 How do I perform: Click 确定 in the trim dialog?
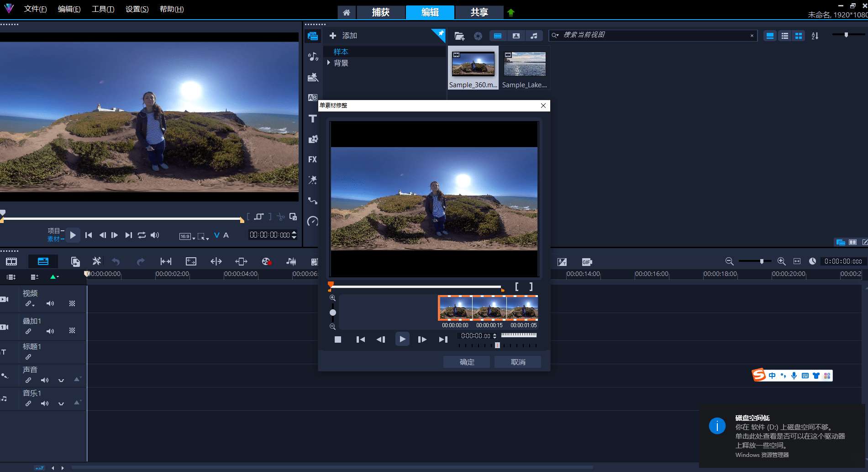coord(467,362)
